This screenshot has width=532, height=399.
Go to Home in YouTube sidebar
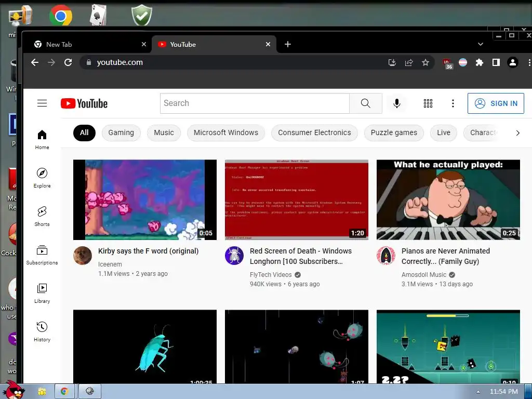(42, 139)
